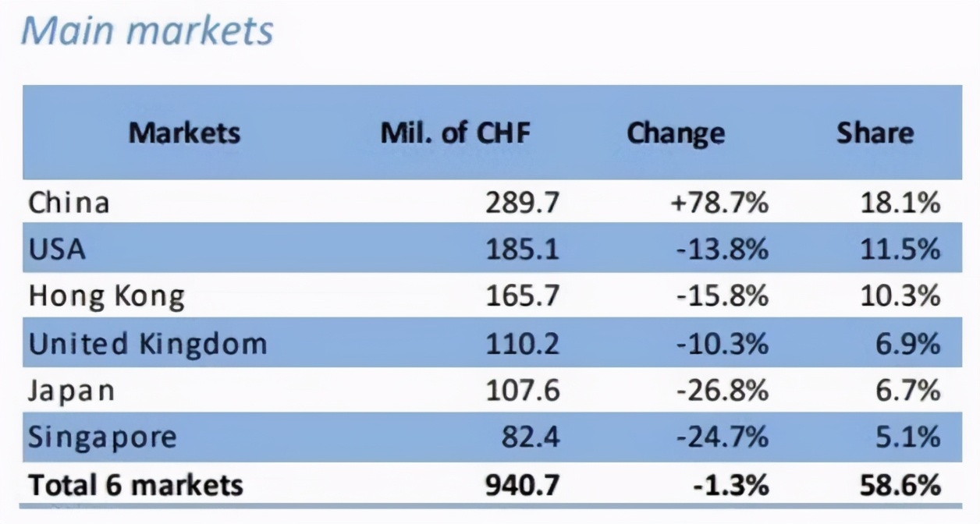Select the 940.7 total value

[522, 485]
